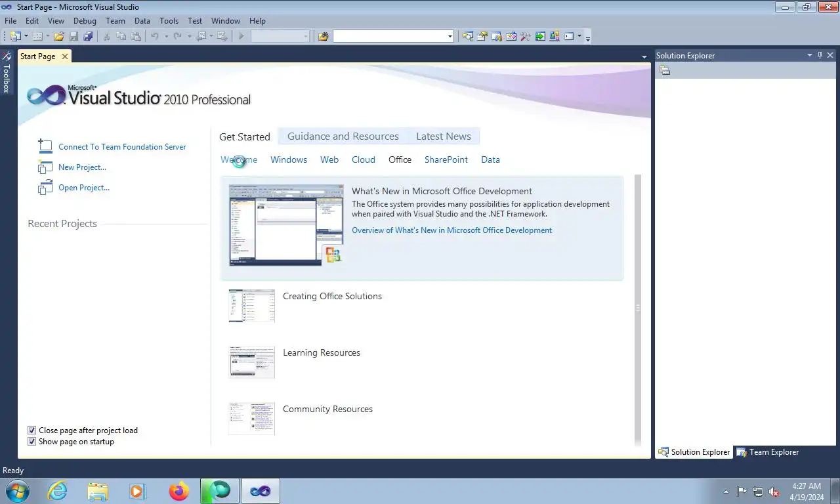Open Internet Explorer from the taskbar
The image size is (840, 504).
tap(58, 491)
